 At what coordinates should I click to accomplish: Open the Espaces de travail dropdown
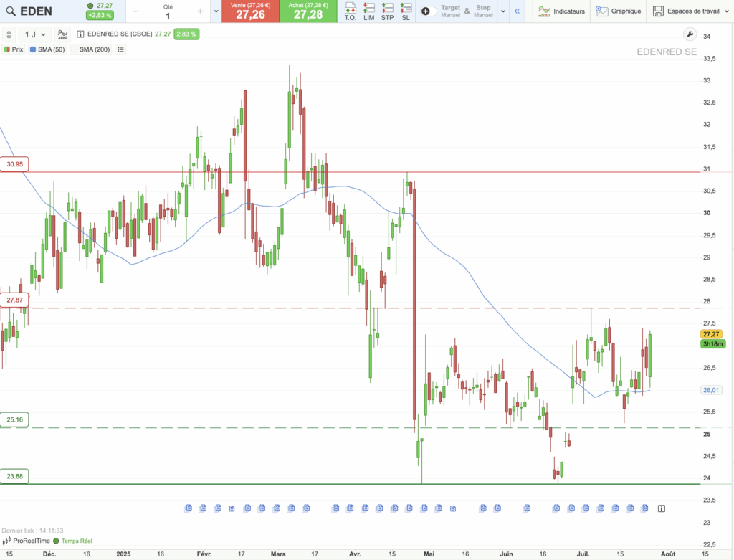tap(691, 11)
